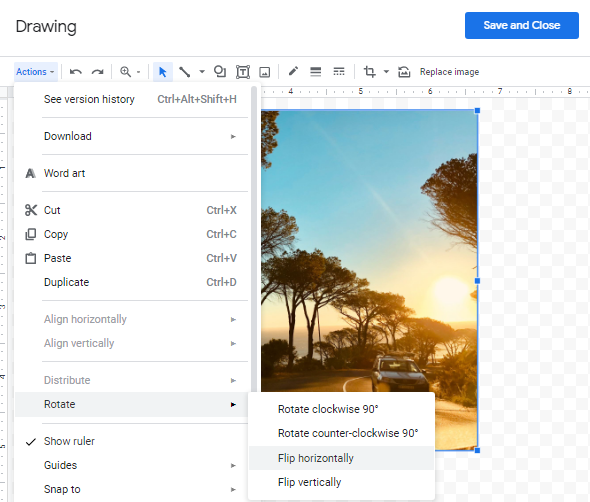Expand the Guides submenu
This screenshot has height=502, width=590.
click(x=132, y=465)
